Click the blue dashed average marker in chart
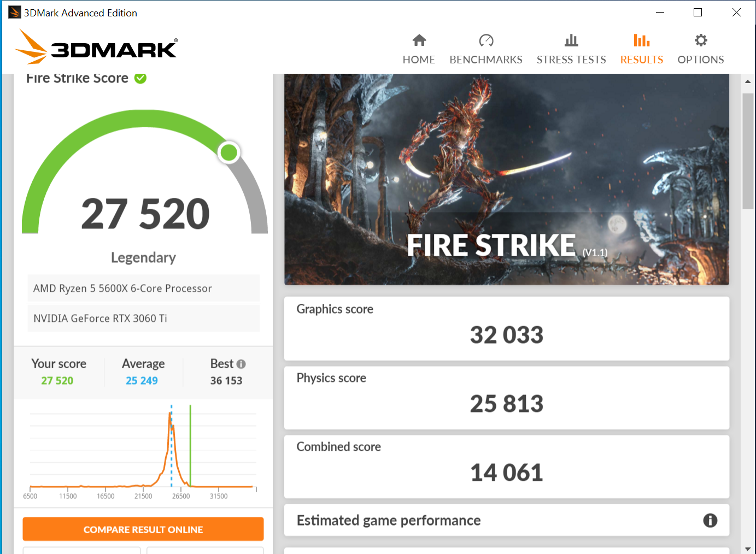The height and width of the screenshot is (554, 756). tap(171, 445)
